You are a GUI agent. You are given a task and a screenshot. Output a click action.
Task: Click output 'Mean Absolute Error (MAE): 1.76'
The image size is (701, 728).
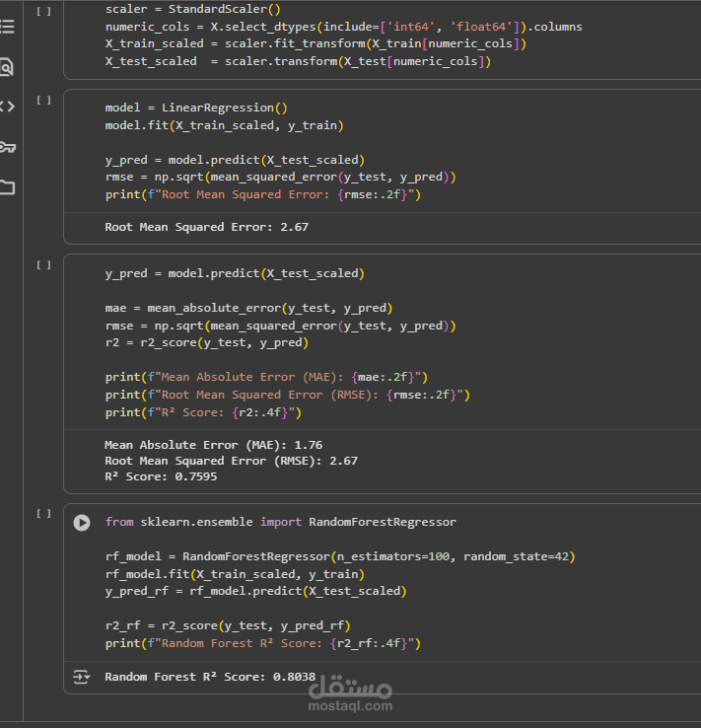(x=213, y=445)
